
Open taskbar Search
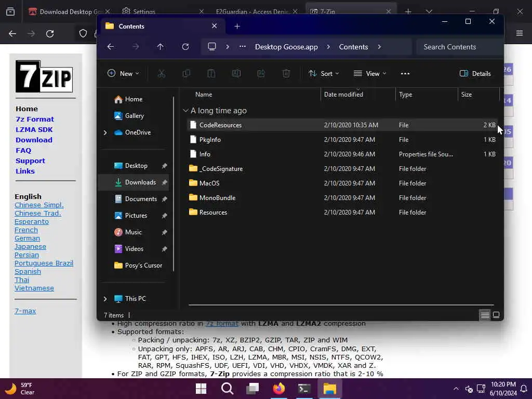tap(227, 389)
